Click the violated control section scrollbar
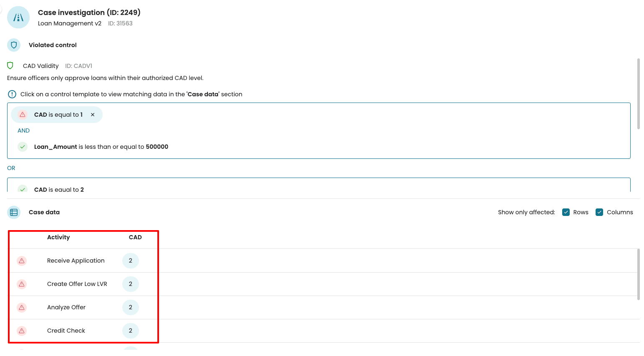The height and width of the screenshot is (356, 644). (x=638, y=94)
